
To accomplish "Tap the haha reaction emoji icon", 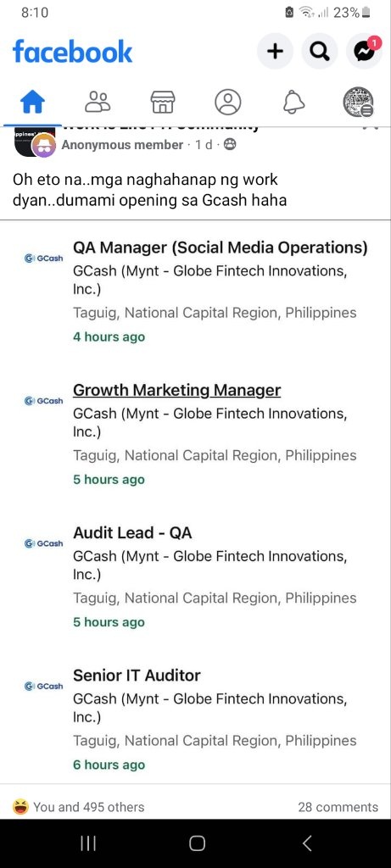I will pos(20,807).
